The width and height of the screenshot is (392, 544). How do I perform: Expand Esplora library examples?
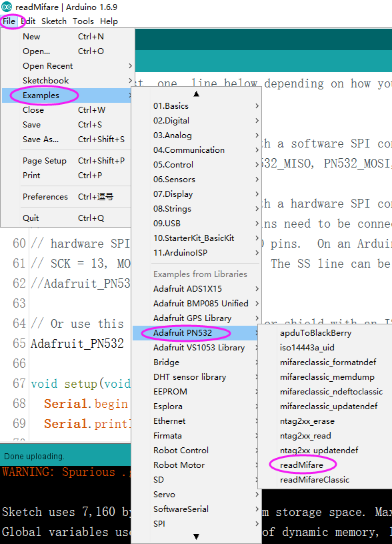click(196, 406)
